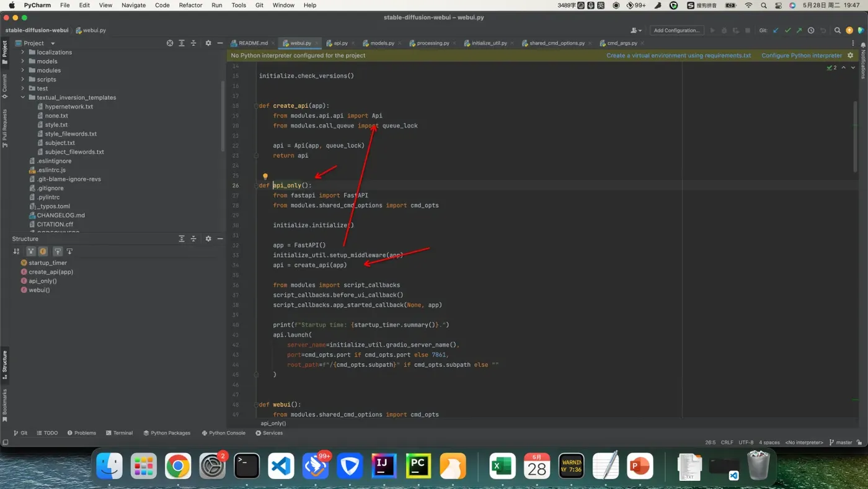
Task: Open inspections widget showing 2 typos
Action: 831,67
